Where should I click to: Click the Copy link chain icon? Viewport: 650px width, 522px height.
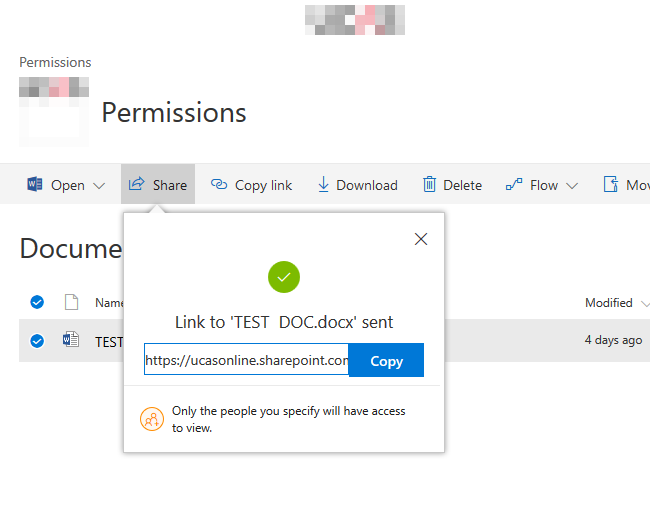tap(219, 185)
